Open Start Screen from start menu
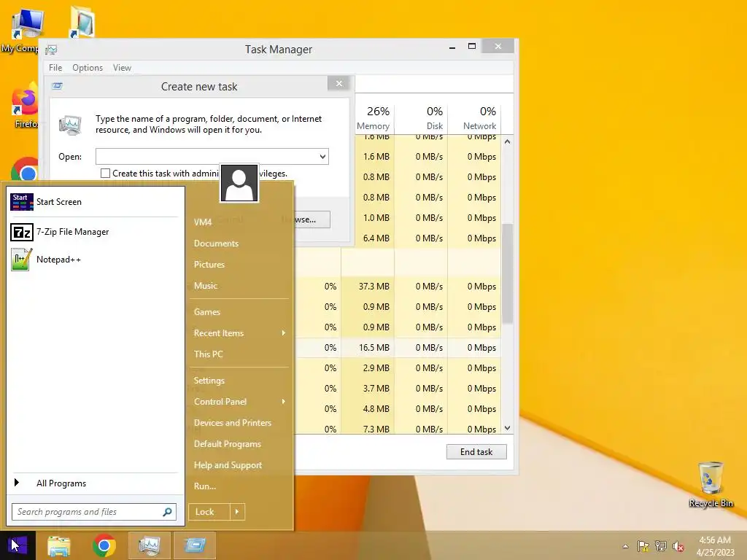 click(x=94, y=202)
